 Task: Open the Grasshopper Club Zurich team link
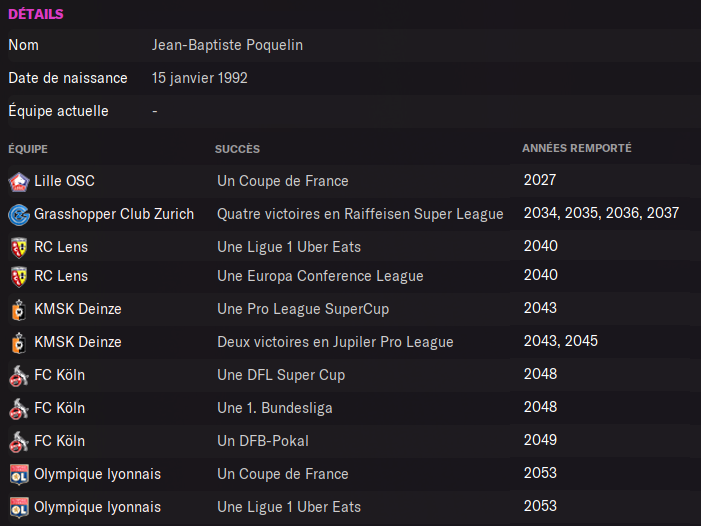coord(114,214)
